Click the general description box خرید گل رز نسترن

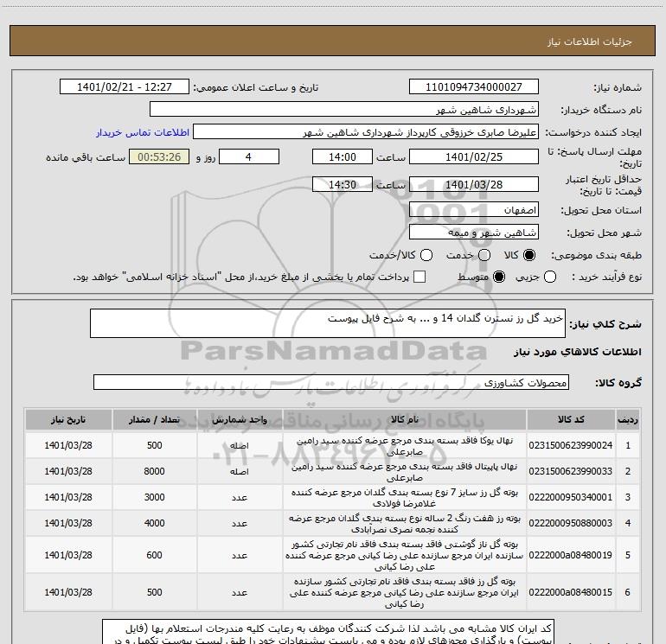point(328,323)
